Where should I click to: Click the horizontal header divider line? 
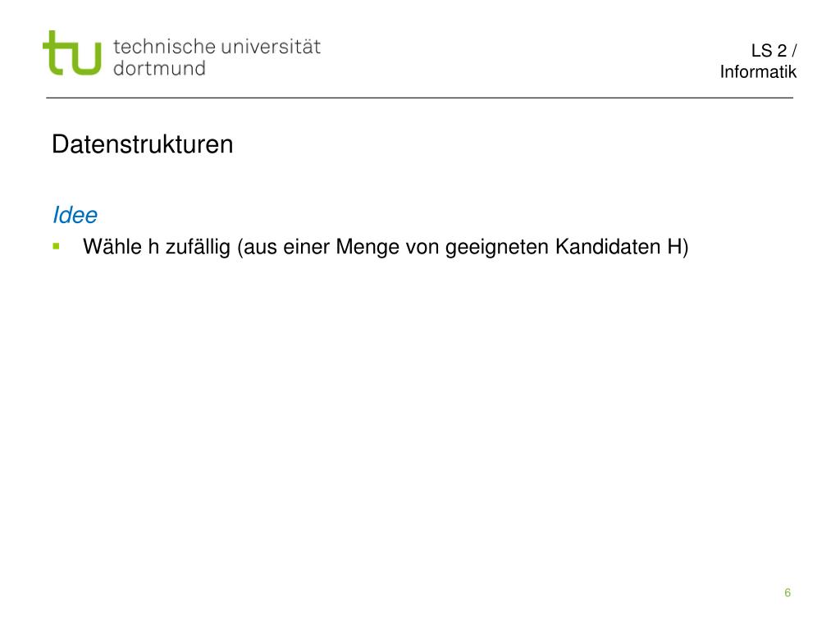click(x=419, y=98)
